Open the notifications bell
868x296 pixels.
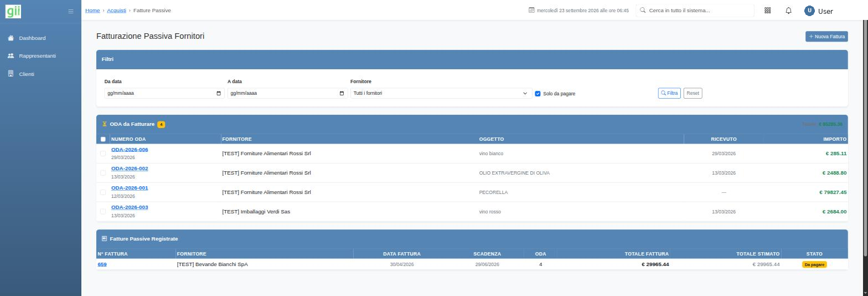click(x=788, y=11)
